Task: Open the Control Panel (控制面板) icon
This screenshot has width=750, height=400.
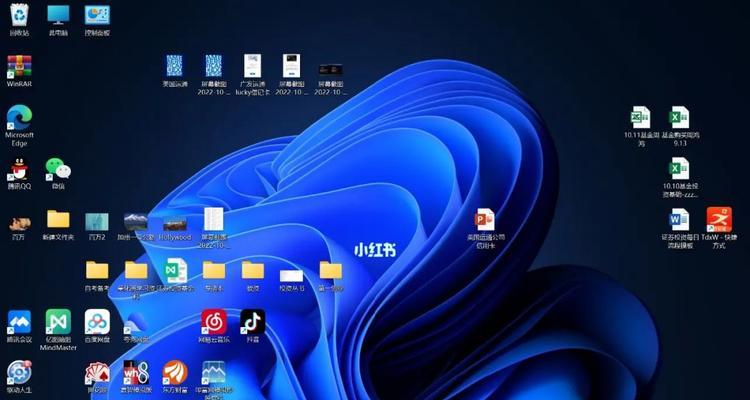Action: 97,15
